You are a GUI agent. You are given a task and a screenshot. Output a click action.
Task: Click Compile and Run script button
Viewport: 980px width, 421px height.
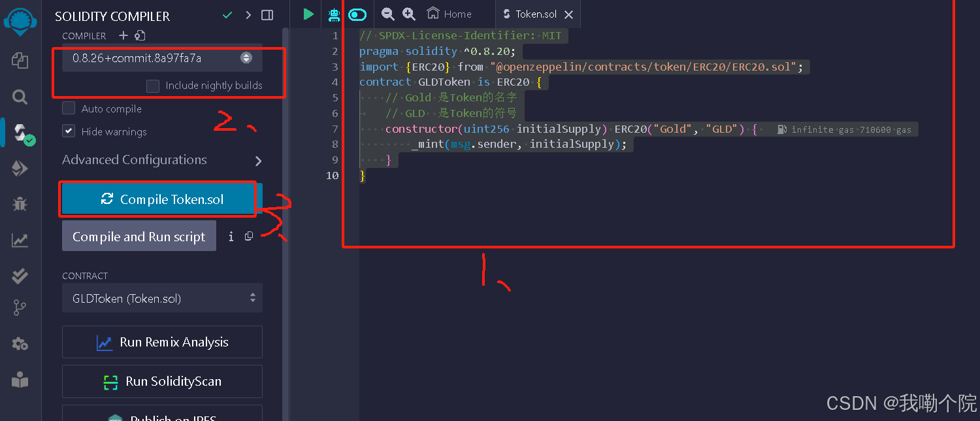[139, 237]
